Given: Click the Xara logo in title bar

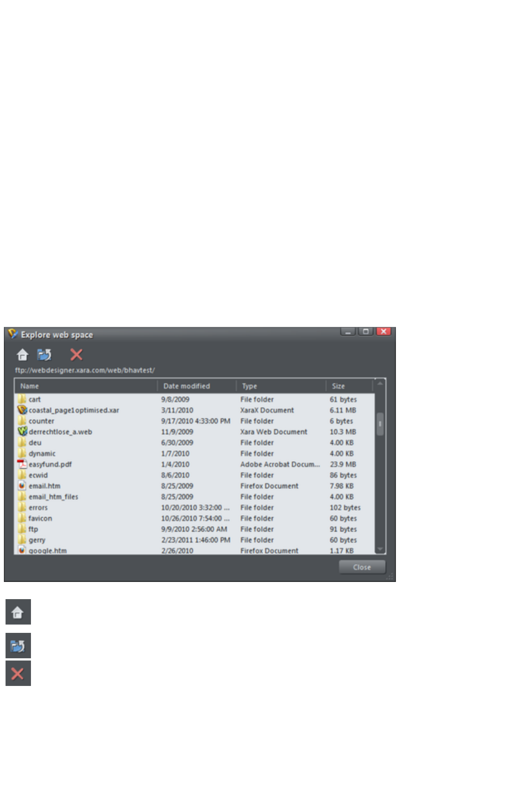Looking at the screenshot, I should (13, 334).
